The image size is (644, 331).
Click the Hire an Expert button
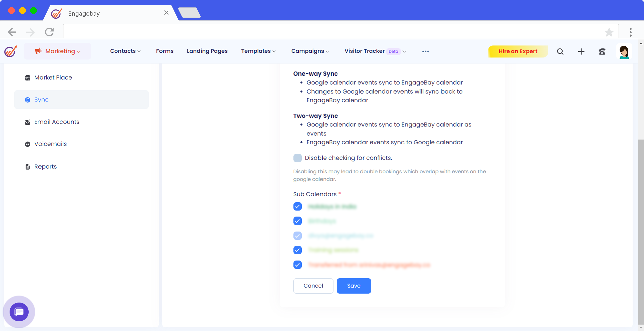[x=518, y=51]
